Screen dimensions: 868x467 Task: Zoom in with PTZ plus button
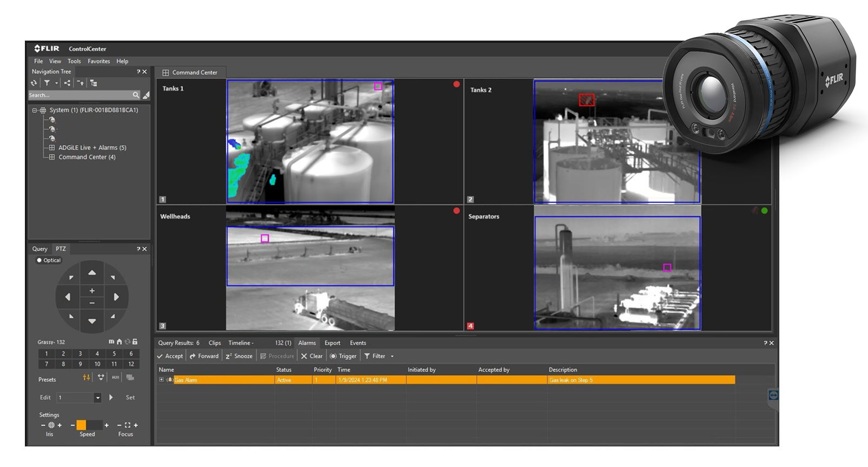pyautogui.click(x=92, y=291)
